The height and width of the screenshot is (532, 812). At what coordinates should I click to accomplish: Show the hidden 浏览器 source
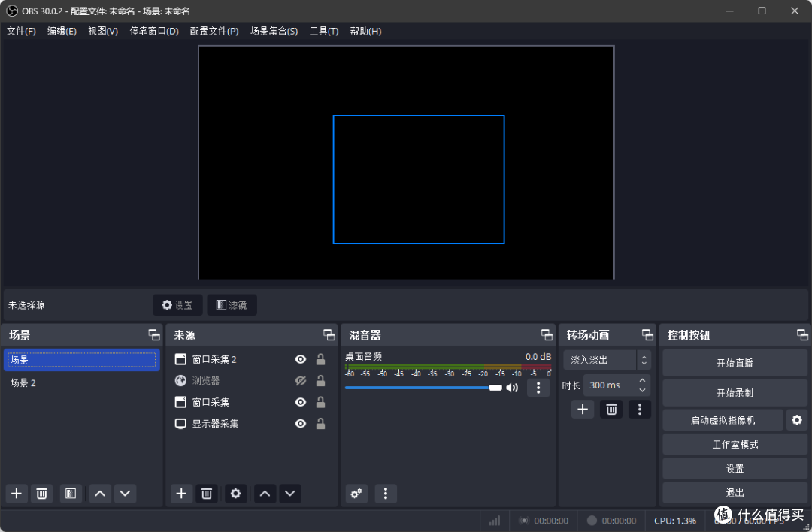coord(300,381)
